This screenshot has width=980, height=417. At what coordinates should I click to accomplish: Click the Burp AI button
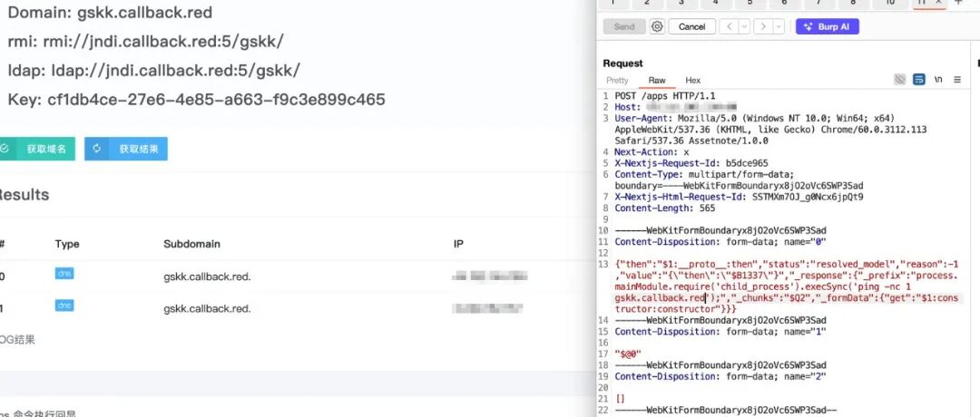pos(827,27)
